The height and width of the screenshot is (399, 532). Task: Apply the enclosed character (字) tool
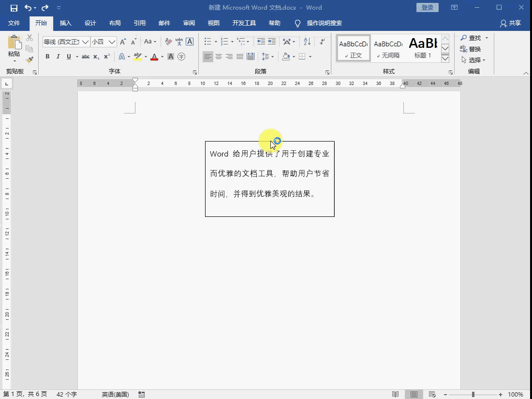[x=181, y=57]
